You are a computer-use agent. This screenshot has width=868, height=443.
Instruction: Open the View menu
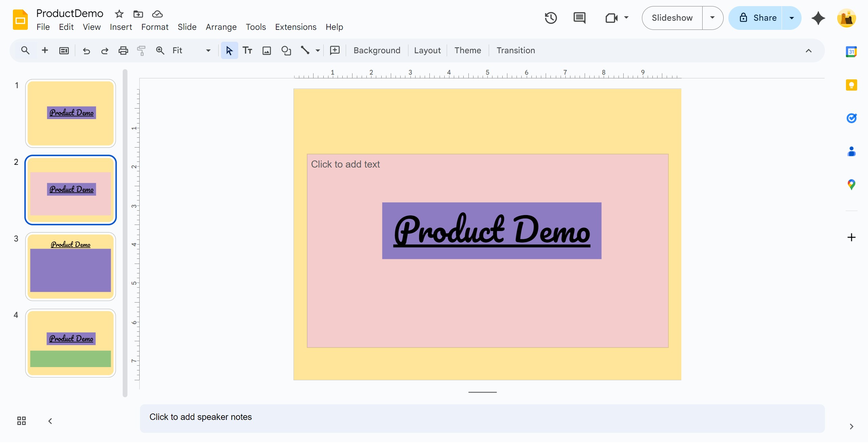(92, 27)
